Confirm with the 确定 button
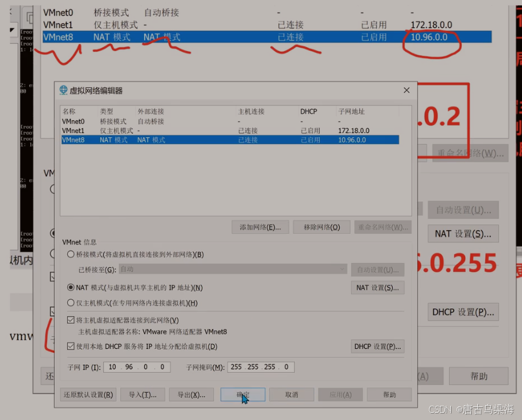Screen dimensions: 522x420 point(243,395)
